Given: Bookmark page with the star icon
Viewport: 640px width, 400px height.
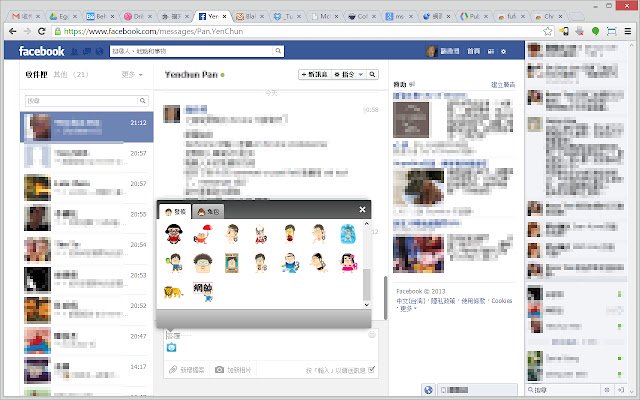Looking at the screenshot, I should click(x=547, y=31).
